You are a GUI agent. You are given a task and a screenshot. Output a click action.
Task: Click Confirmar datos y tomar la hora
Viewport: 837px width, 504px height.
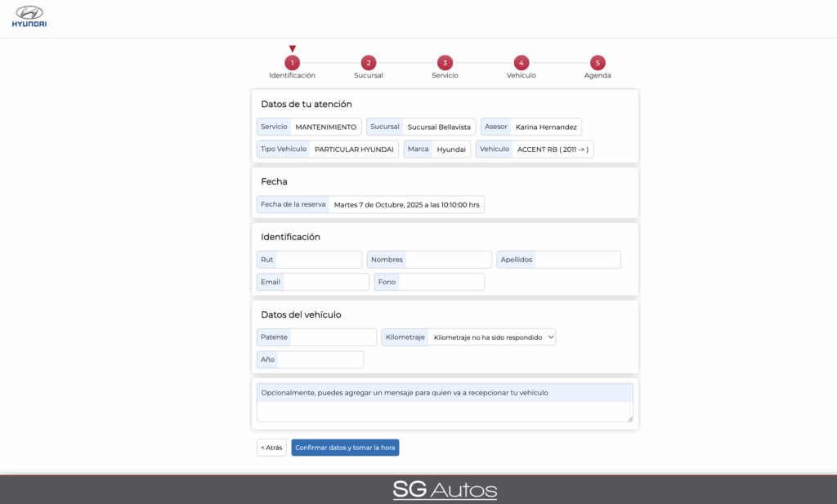coord(345,448)
